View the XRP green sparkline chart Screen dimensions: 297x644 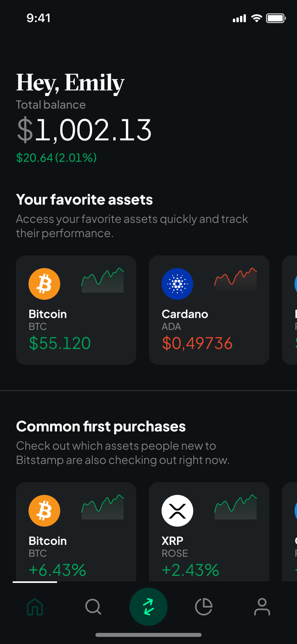(236, 508)
